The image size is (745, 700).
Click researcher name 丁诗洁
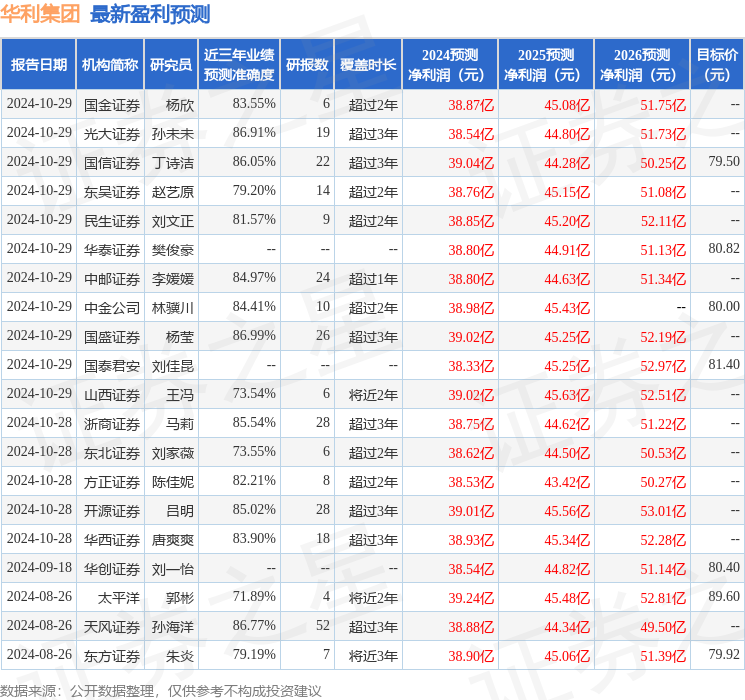click(x=172, y=163)
